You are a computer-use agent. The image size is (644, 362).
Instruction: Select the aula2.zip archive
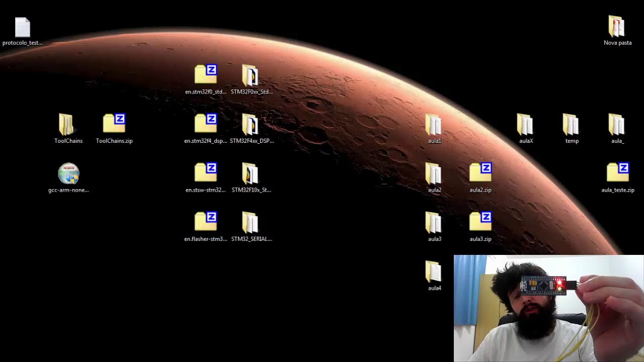pyautogui.click(x=480, y=172)
